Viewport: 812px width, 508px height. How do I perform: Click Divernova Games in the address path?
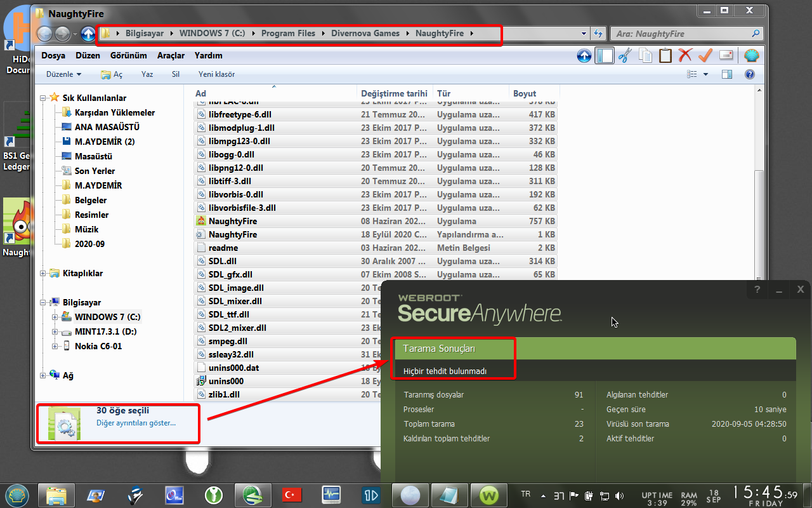tap(365, 34)
